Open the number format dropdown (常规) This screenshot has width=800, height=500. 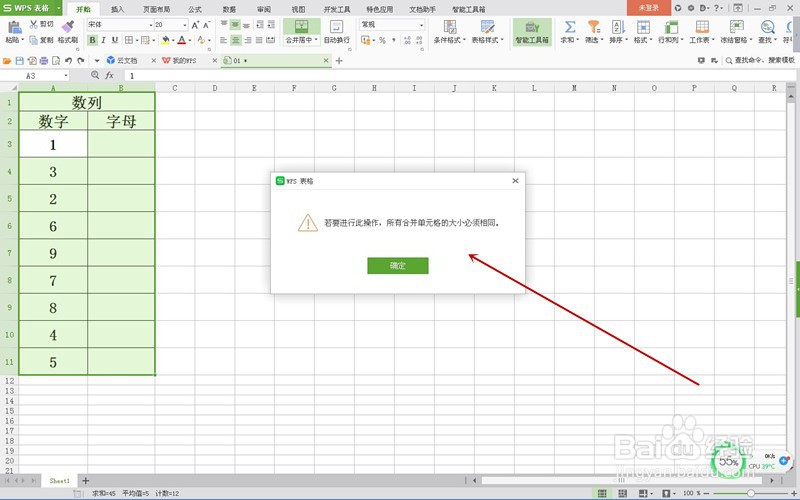[x=421, y=25]
